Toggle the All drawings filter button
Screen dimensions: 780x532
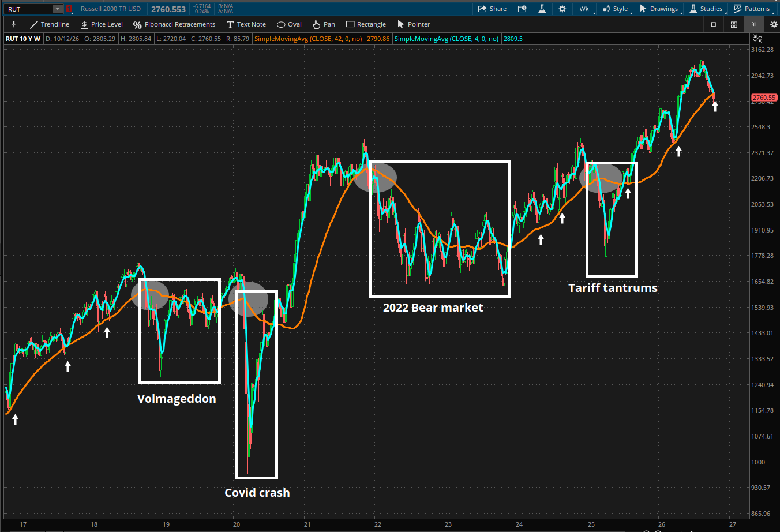753,24
